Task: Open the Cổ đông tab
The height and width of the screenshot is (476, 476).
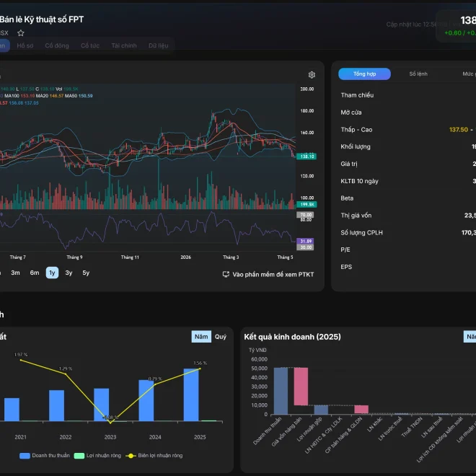Action: coord(57,45)
